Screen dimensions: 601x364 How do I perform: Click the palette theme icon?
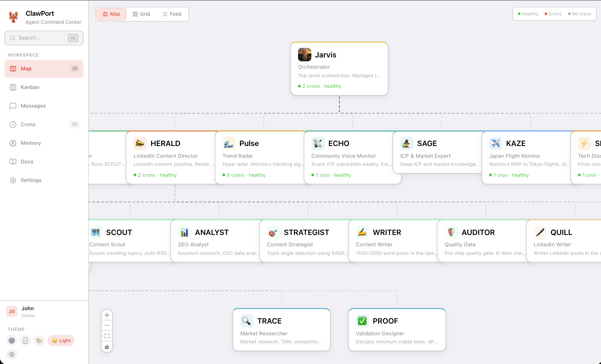pyautogui.click(x=39, y=341)
